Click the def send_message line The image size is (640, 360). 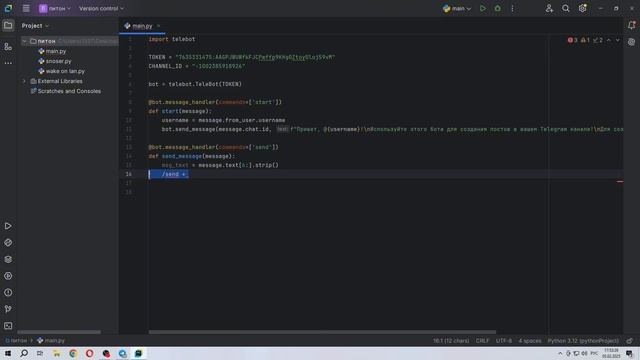coord(191,156)
